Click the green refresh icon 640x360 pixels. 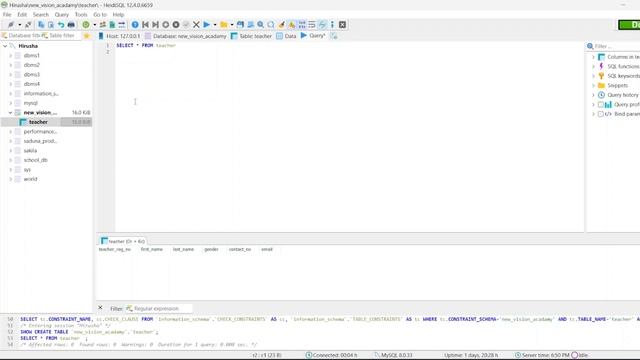pos(86,25)
